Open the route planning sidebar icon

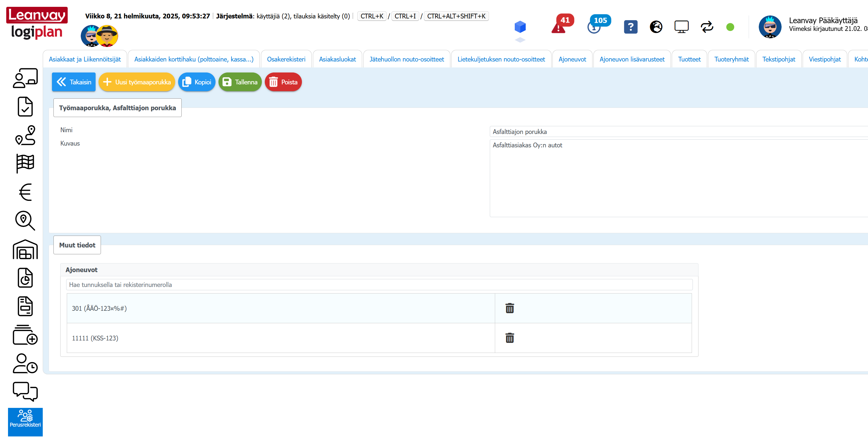pyautogui.click(x=25, y=135)
